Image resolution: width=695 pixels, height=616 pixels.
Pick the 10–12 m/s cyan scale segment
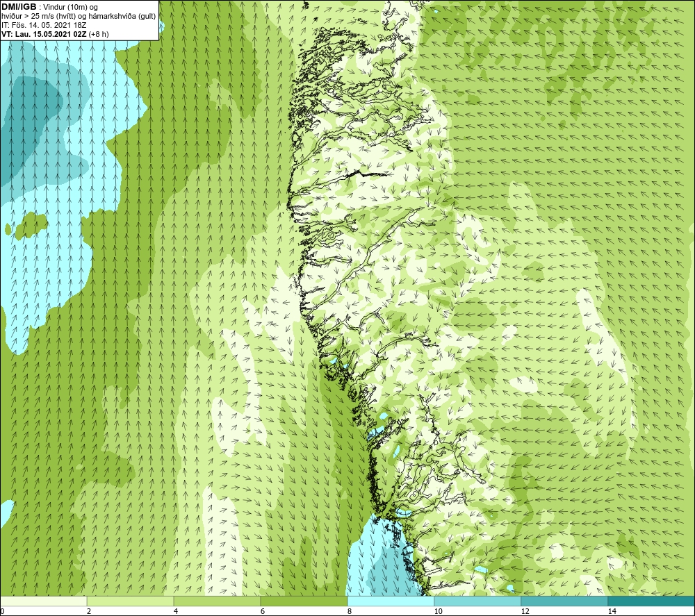click(x=478, y=601)
